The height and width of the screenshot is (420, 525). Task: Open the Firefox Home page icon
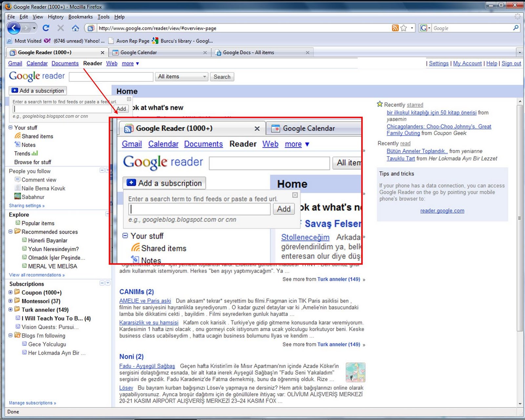tap(75, 28)
